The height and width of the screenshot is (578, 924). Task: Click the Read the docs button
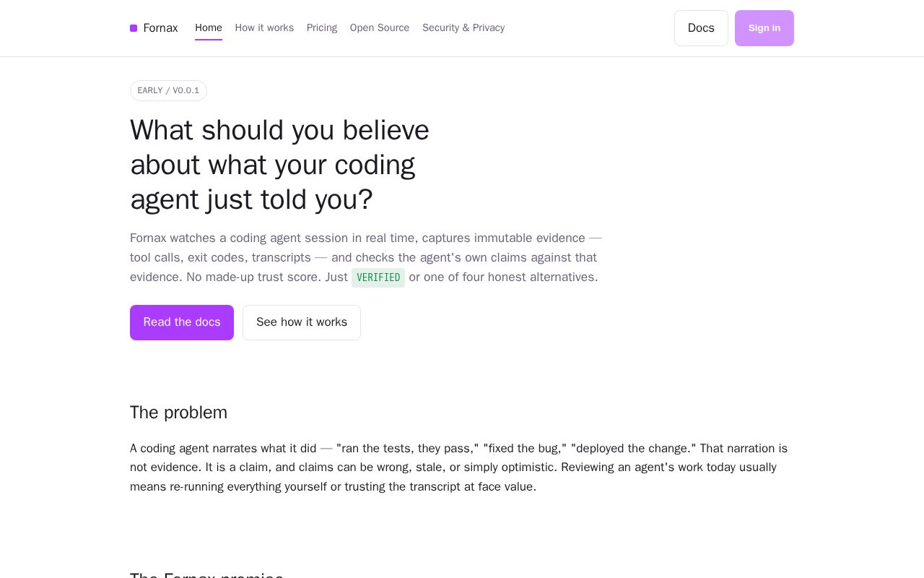click(182, 322)
